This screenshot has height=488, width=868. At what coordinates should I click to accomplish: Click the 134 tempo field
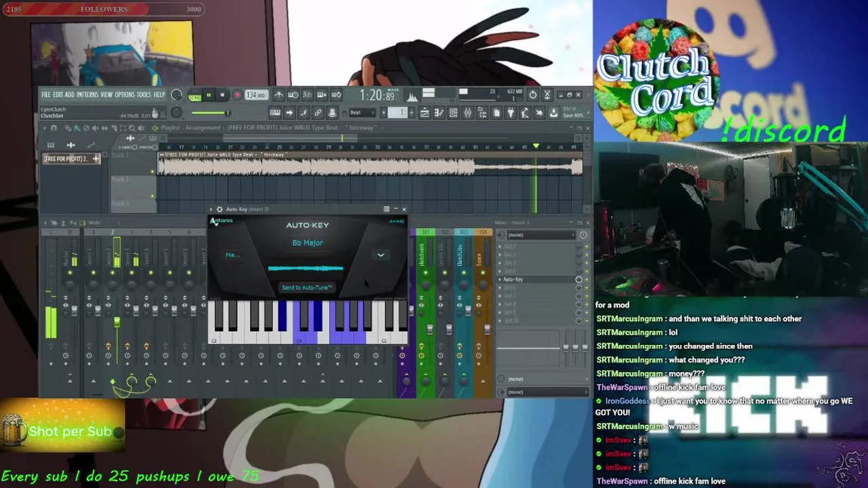coord(256,96)
